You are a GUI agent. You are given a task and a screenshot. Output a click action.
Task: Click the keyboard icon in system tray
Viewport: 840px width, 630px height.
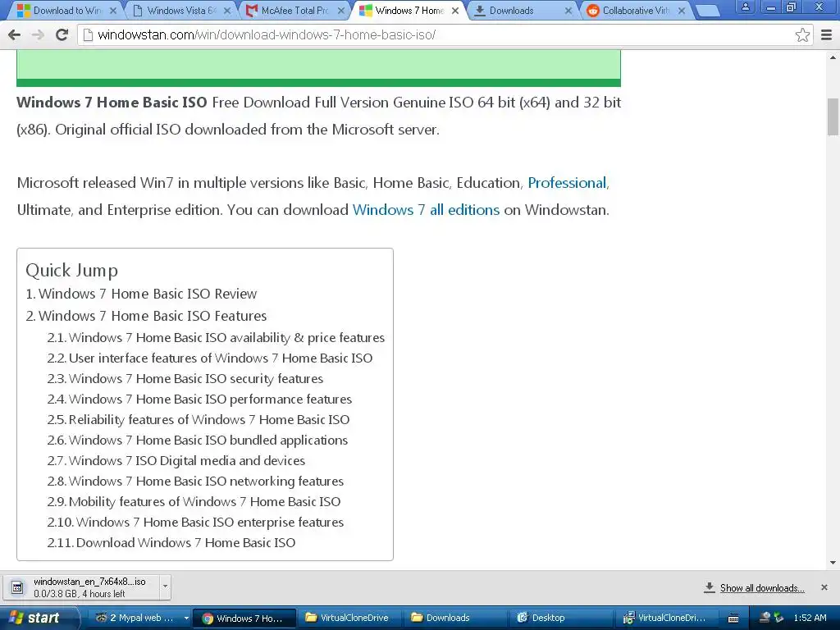[733, 619]
